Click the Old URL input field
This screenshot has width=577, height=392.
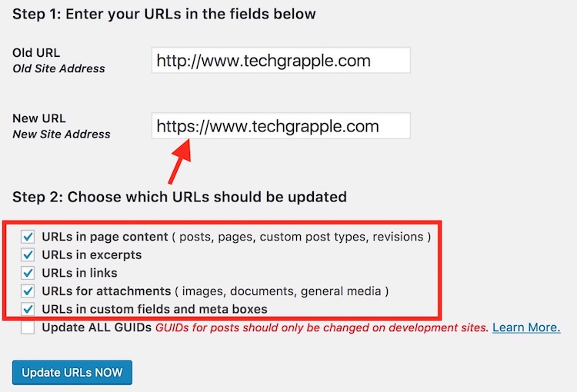click(x=281, y=61)
